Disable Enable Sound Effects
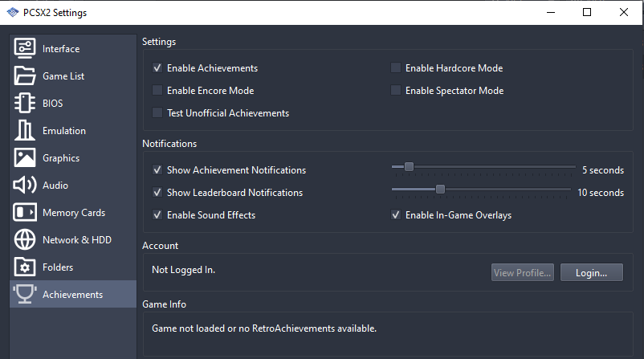644x359 pixels. click(157, 214)
